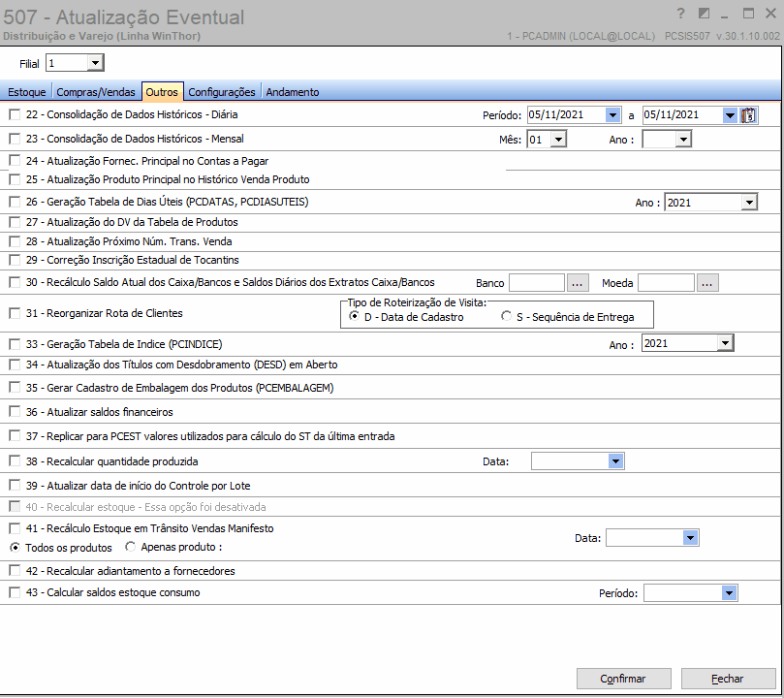784x698 pixels.
Task: Check 29 Correção Inscrição Estadual de Tocantins
Action: click(15, 260)
